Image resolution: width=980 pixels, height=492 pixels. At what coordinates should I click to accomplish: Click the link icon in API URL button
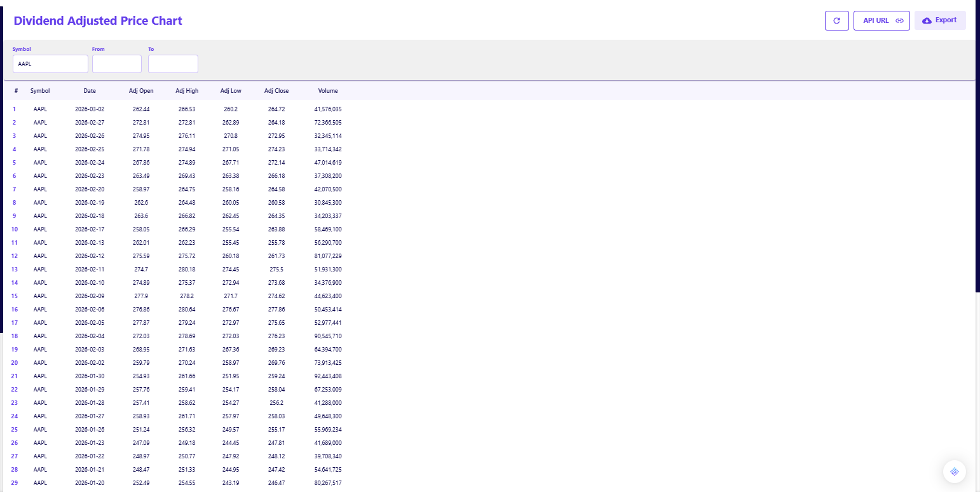899,20
